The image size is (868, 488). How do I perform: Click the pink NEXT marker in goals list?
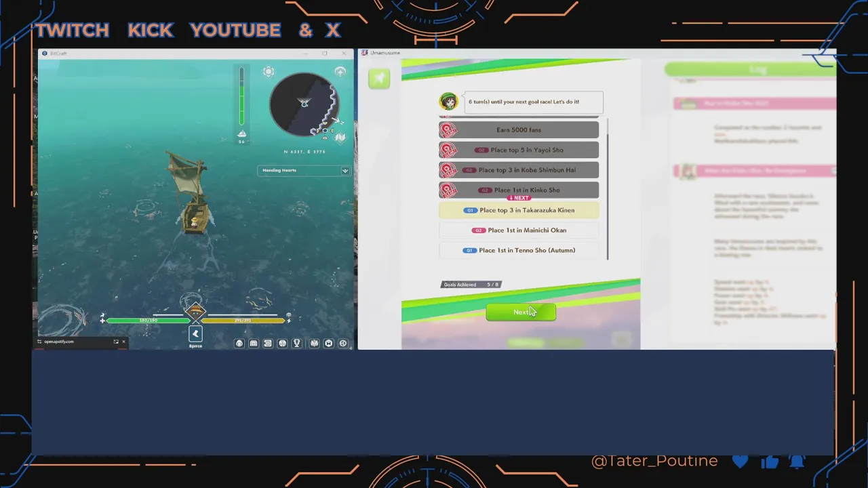[519, 198]
